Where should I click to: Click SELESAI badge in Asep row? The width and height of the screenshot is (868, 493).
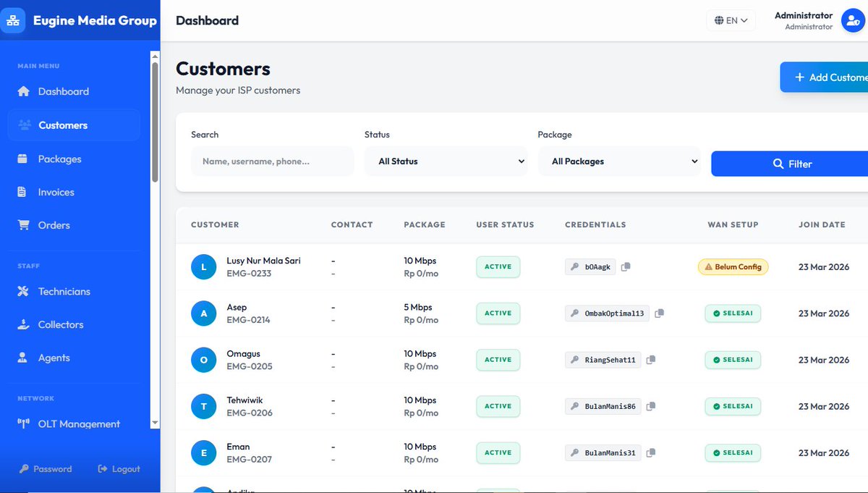pos(733,313)
